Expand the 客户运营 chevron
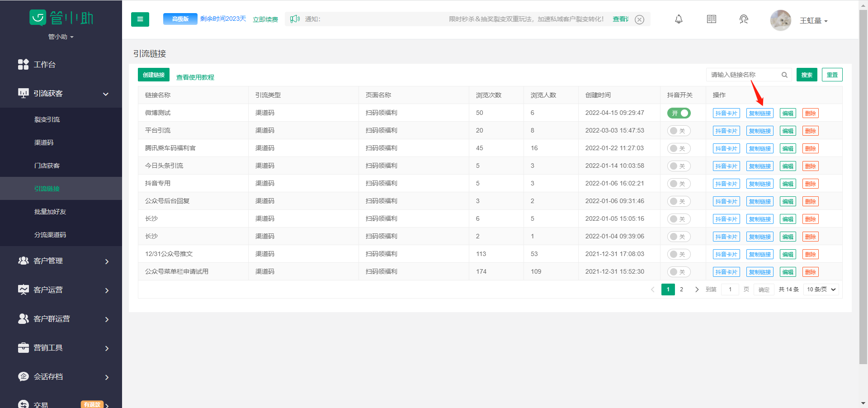Image resolution: width=868 pixels, height=408 pixels. 107,290
